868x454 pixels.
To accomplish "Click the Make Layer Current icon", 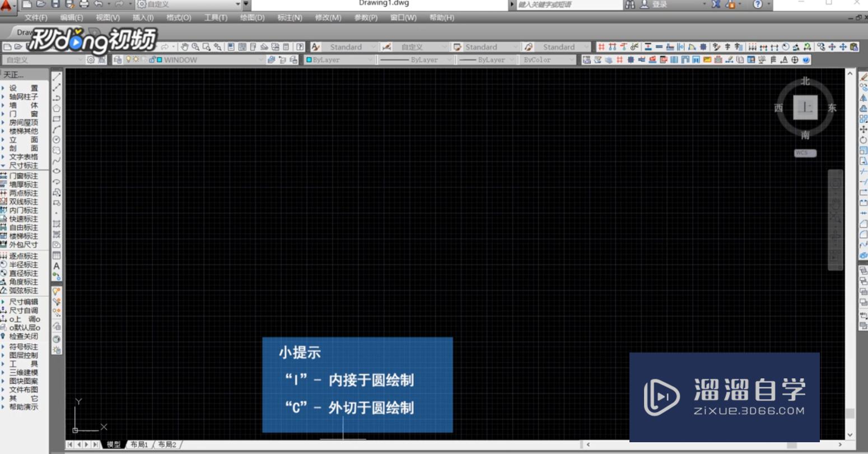I will coord(272,59).
